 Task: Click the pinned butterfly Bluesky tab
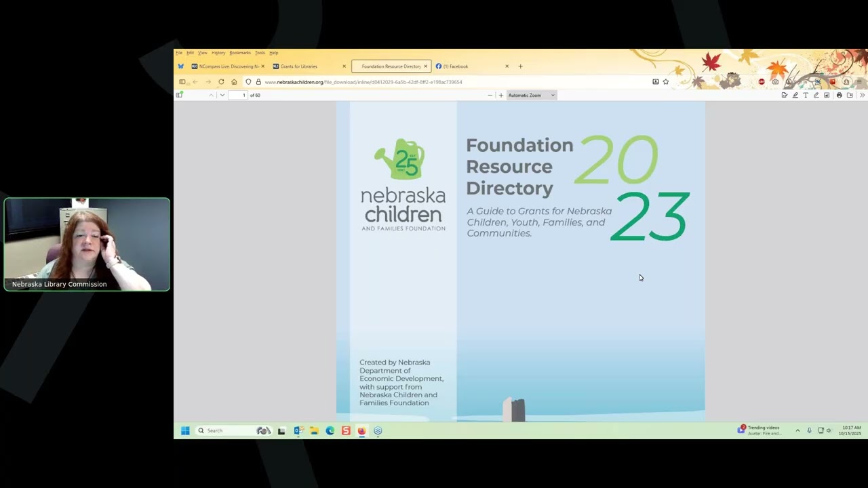180,66
